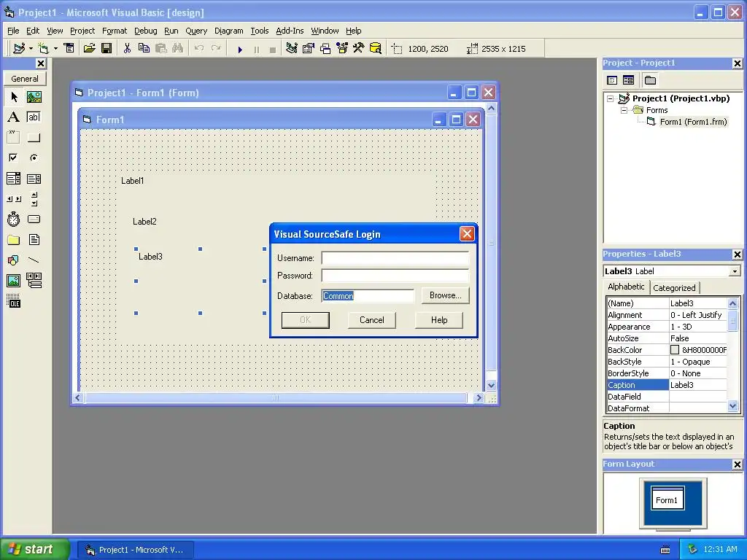Viewport: 747px width, 560px height.
Task: Open the Project Explorer toolbar icon
Action: coord(292,49)
